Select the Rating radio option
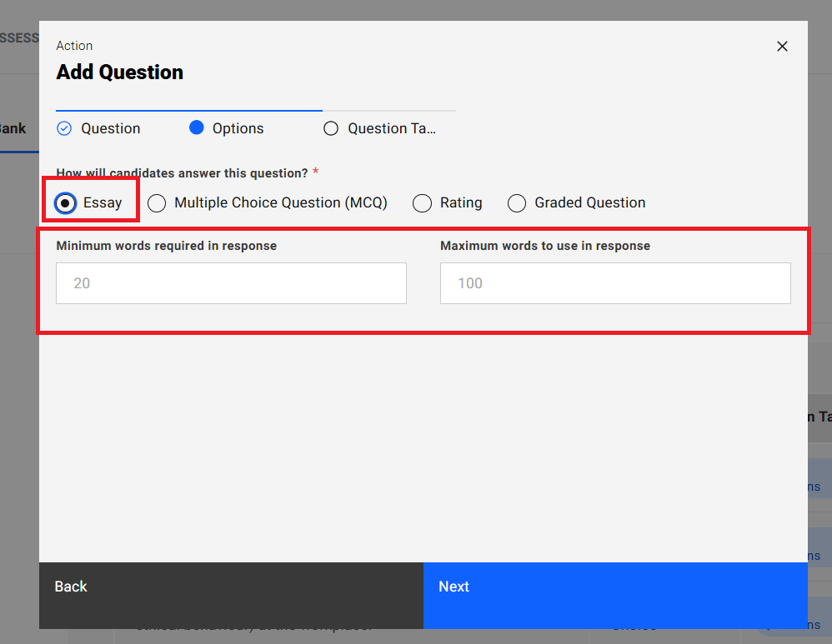This screenshot has height=644, width=832. 423,202
